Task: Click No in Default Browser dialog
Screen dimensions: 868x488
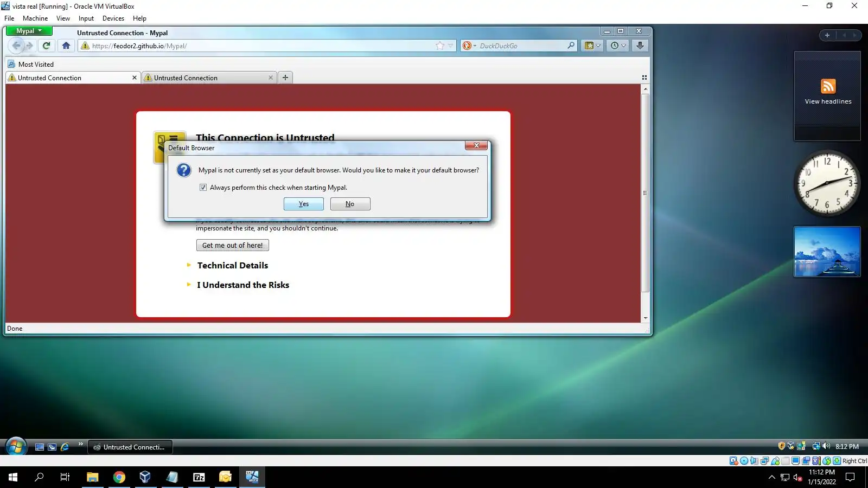Action: point(350,204)
